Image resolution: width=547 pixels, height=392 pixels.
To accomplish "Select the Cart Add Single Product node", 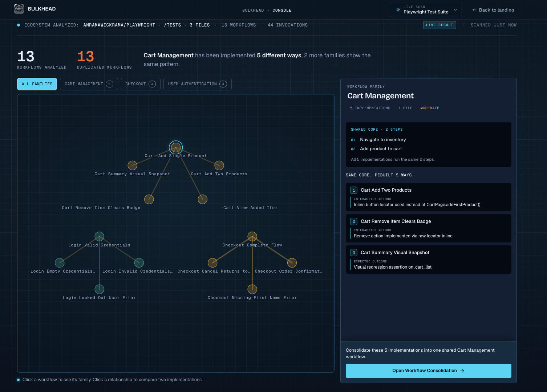I will point(176,147).
